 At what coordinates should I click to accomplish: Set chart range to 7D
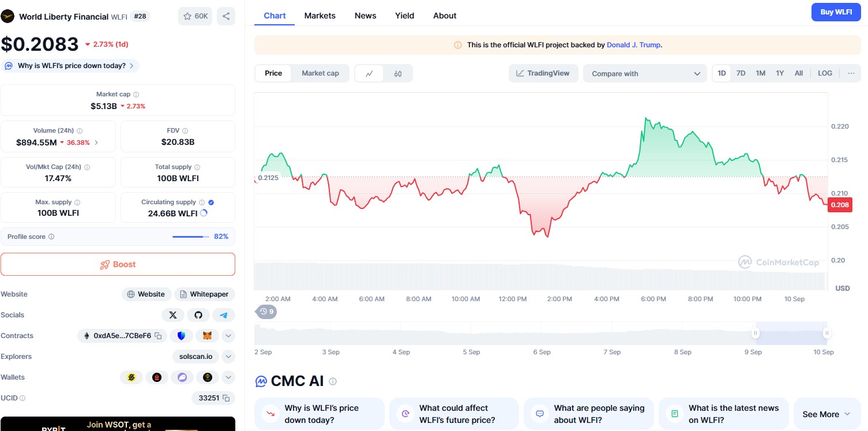pos(741,73)
